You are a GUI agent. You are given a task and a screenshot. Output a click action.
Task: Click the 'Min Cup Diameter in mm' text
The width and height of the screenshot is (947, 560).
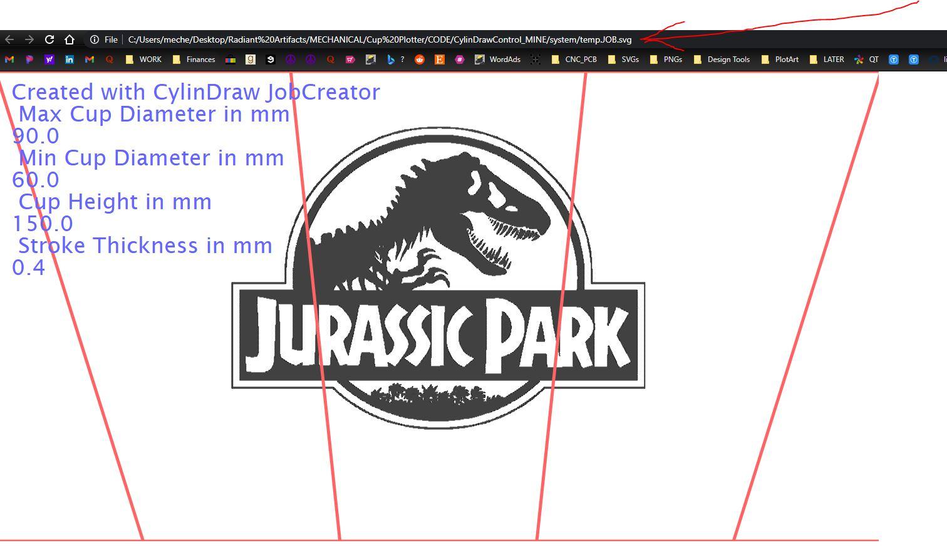click(x=152, y=158)
